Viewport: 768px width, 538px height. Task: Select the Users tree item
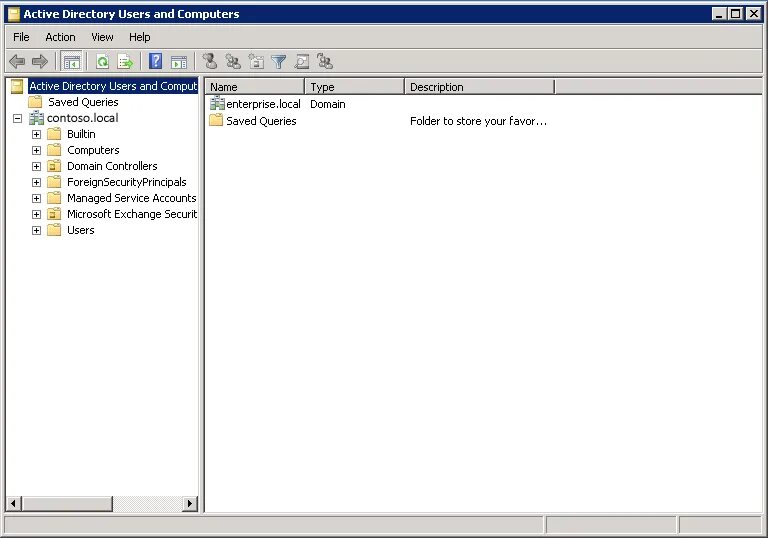81,230
